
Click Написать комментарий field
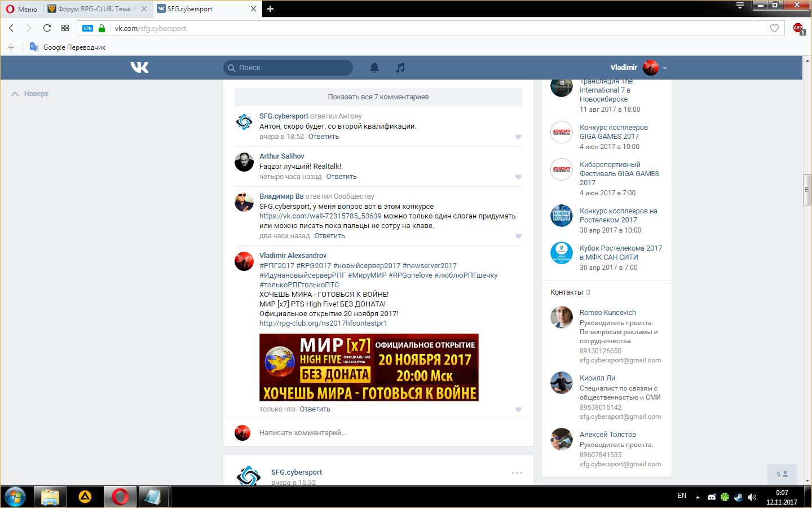pyautogui.click(x=378, y=433)
